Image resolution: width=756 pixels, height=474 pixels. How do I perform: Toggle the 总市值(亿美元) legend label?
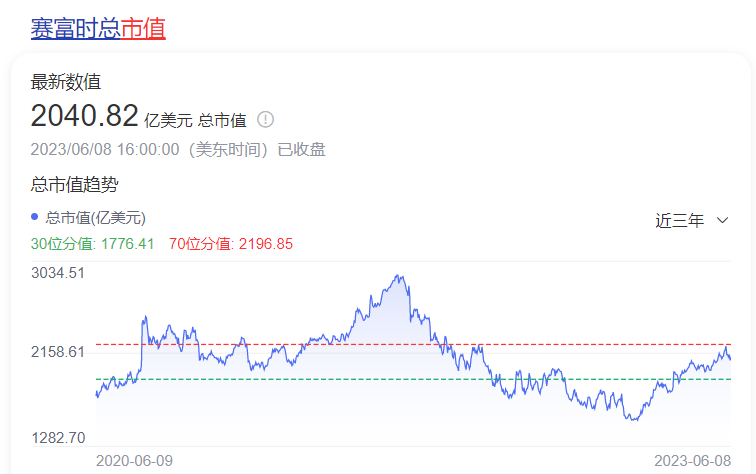coord(95,217)
